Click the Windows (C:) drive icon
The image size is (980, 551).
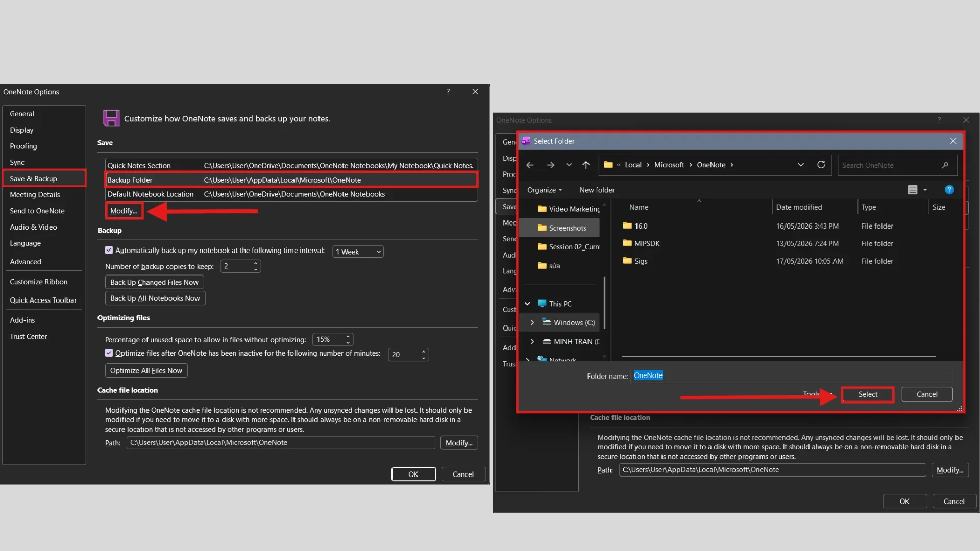click(x=547, y=322)
